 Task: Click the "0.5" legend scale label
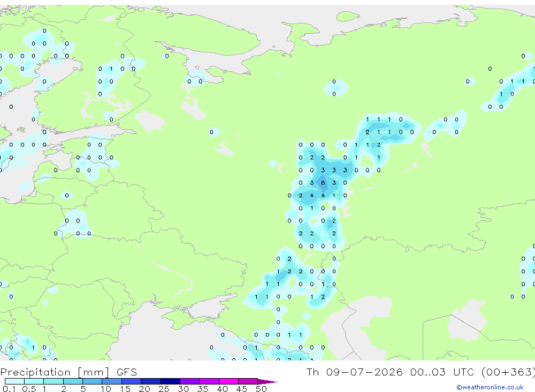pyautogui.click(x=29, y=389)
